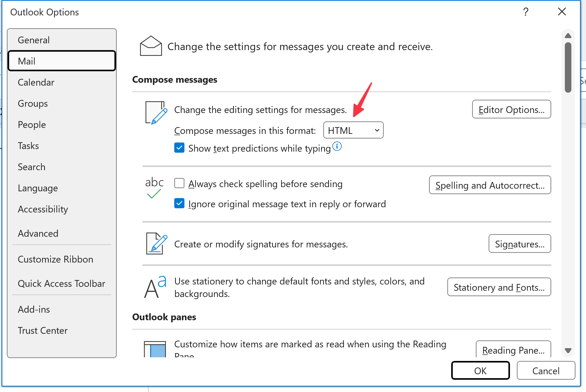Open the People options category
Image resolution: width=586 pixels, height=392 pixels.
click(x=62, y=124)
